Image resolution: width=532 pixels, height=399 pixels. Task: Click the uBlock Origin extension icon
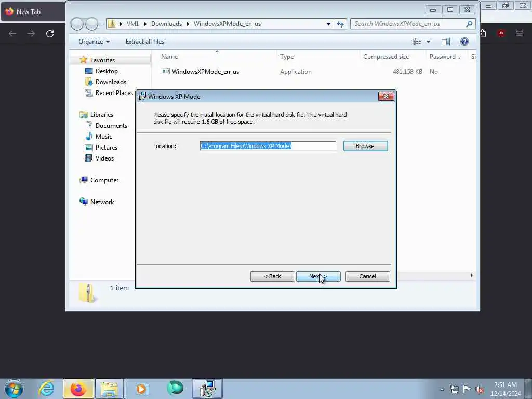[500, 33]
